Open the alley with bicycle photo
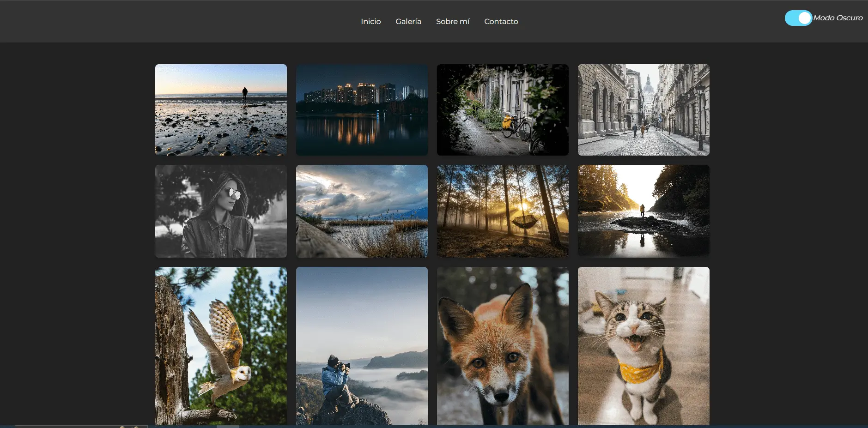This screenshot has width=868, height=428. (503, 109)
